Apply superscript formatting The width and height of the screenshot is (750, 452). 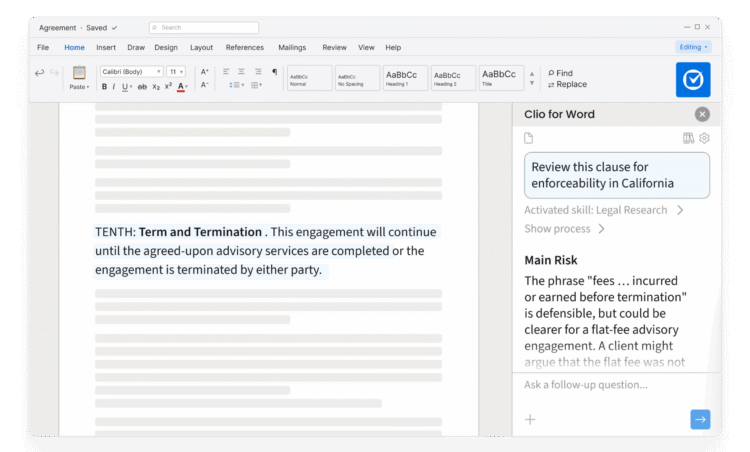point(168,86)
